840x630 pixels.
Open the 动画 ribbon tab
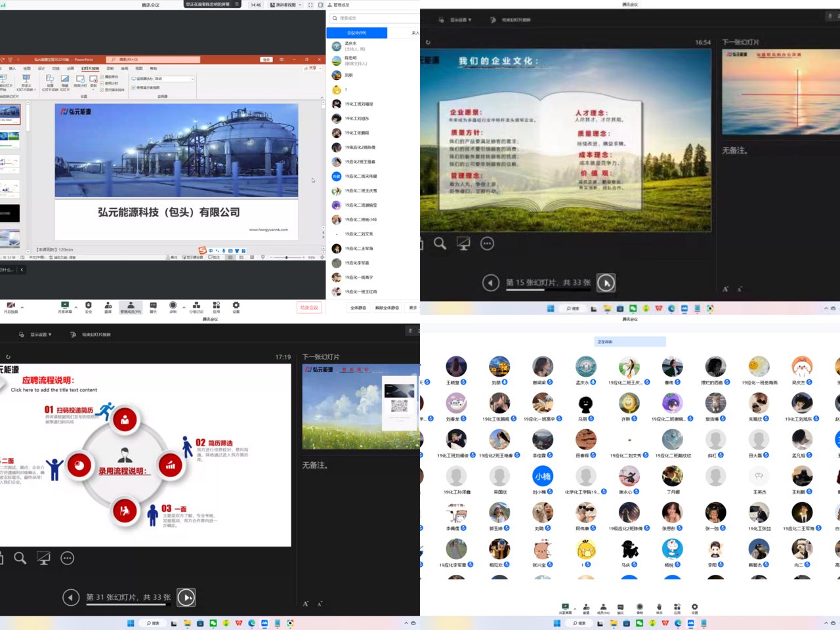pos(70,68)
